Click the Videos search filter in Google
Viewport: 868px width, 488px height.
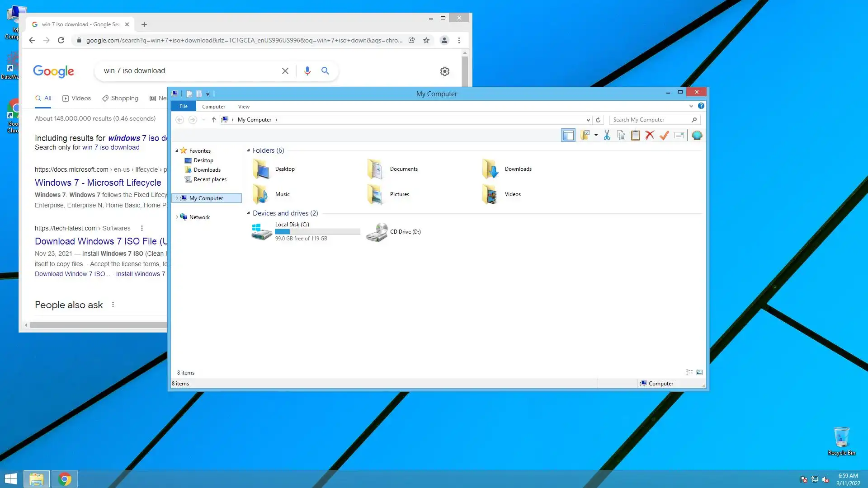[76, 98]
